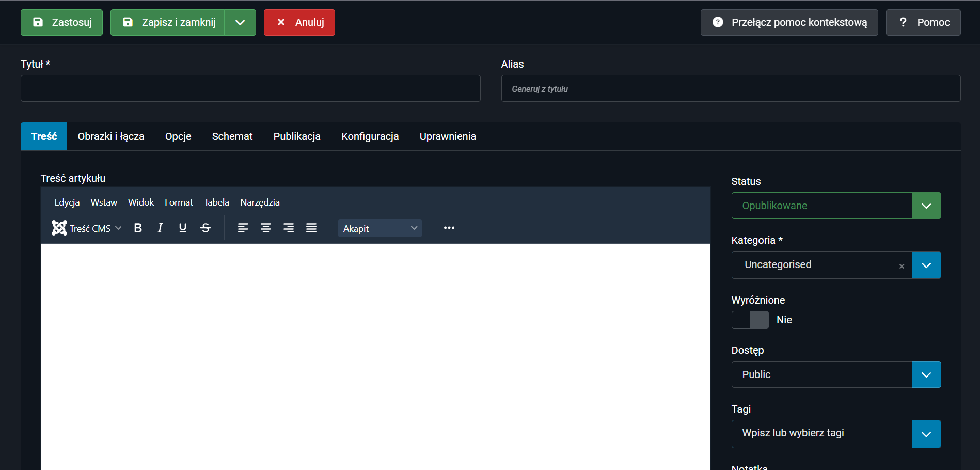Clear the Uncategorised category selection

click(902, 266)
